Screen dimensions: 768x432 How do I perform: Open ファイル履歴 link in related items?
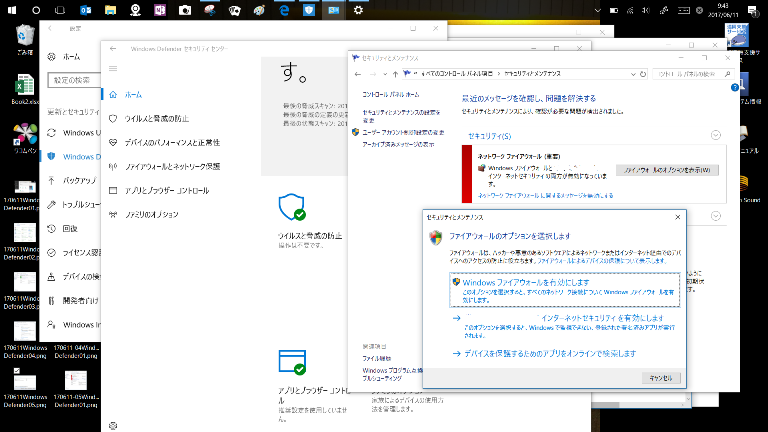(x=377, y=359)
